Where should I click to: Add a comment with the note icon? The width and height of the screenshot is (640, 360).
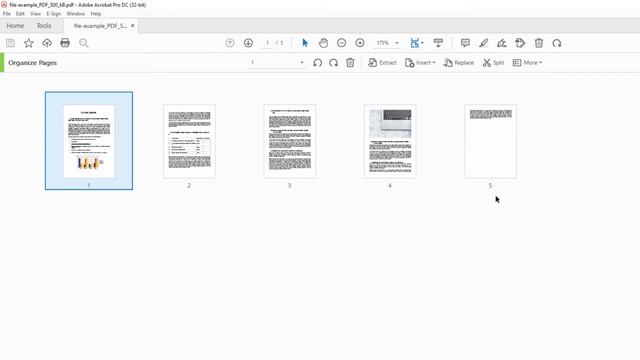pyautogui.click(x=465, y=43)
